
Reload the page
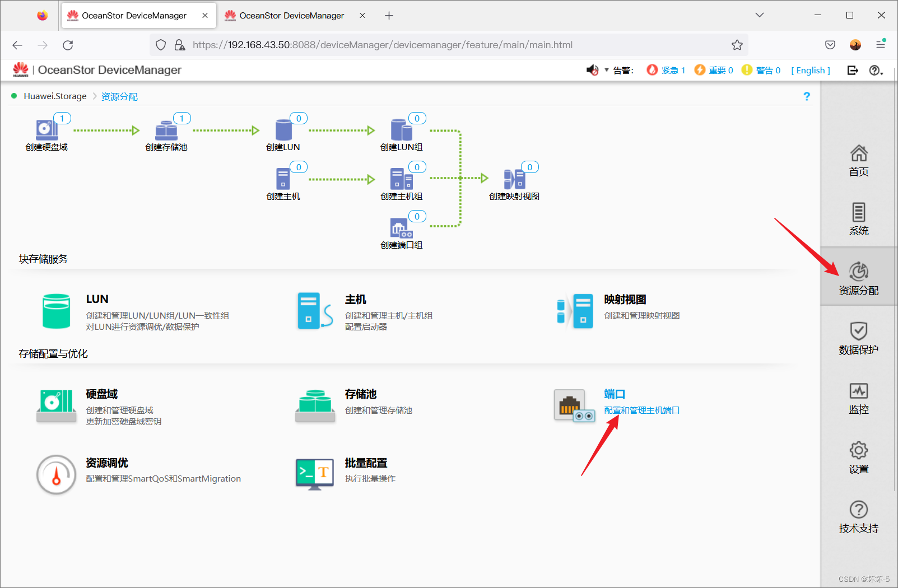pos(68,45)
